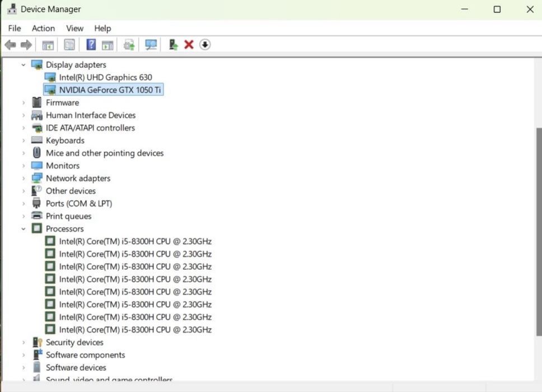Click Human Interface Devices category icon
The width and height of the screenshot is (542, 392).
tap(36, 115)
